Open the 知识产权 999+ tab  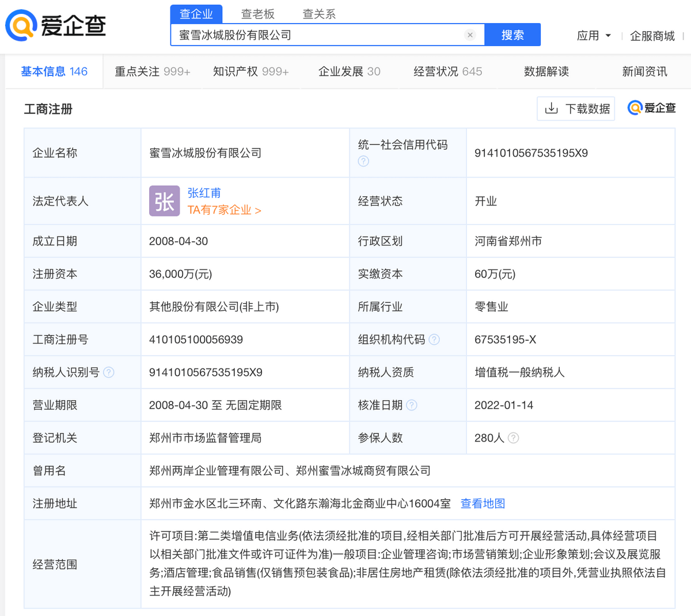coord(250,71)
